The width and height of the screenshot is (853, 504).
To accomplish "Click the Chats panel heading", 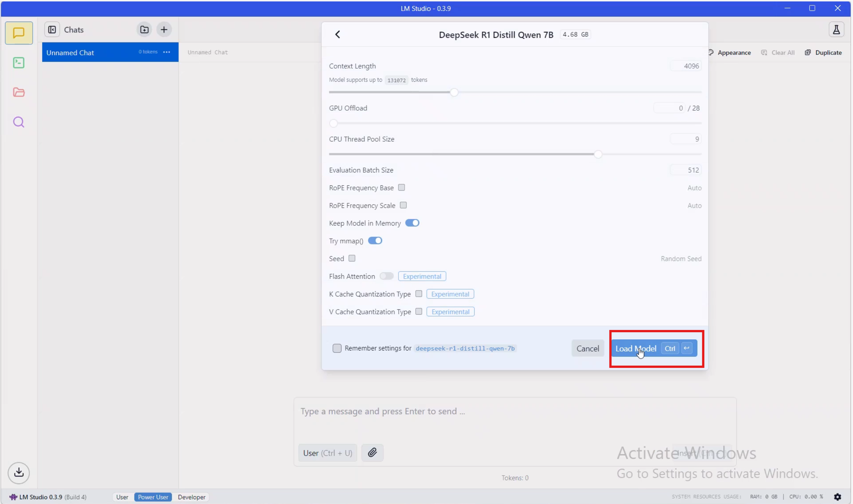I will click(74, 30).
